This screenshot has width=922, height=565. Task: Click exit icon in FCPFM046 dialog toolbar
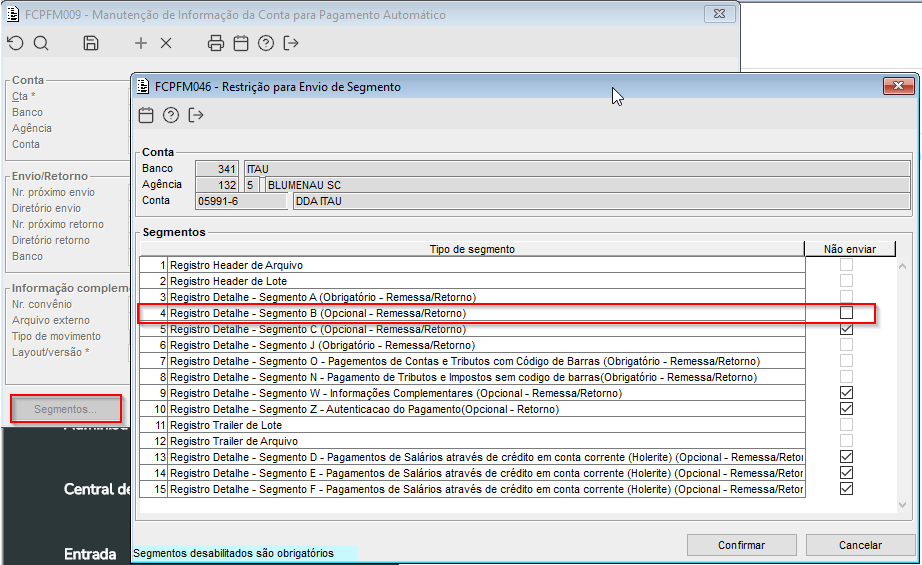(x=196, y=115)
